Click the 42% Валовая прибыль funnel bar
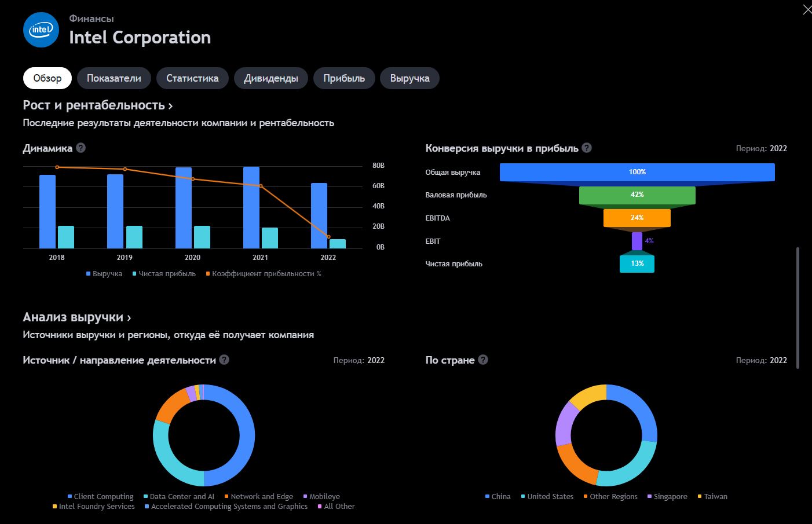Screen dimensions: 812x524 pos(637,195)
